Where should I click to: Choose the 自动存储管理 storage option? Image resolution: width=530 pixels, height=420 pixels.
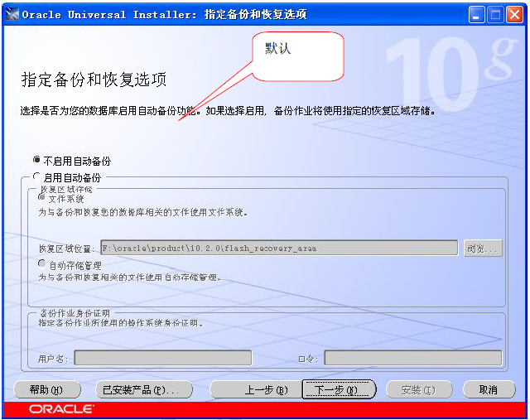coord(41,263)
